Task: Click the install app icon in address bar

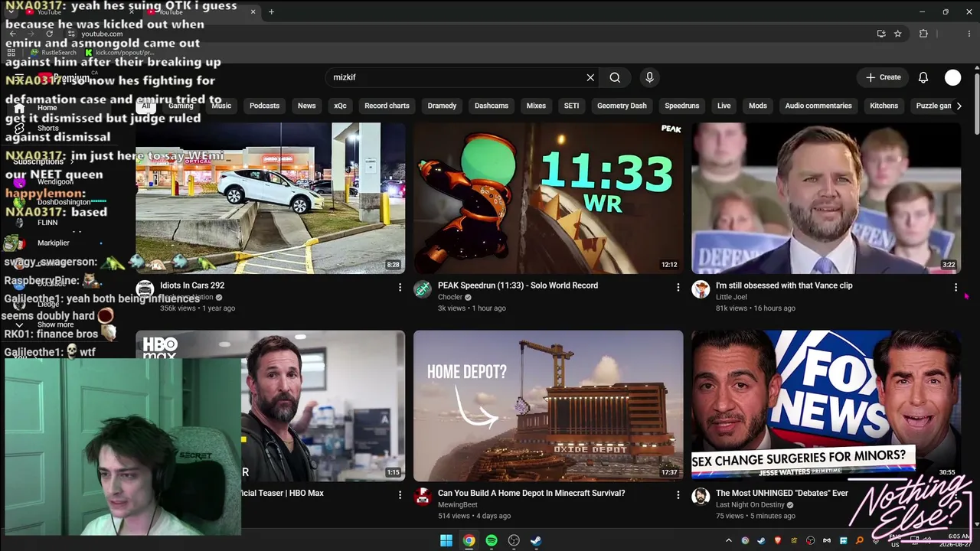Action: [881, 34]
